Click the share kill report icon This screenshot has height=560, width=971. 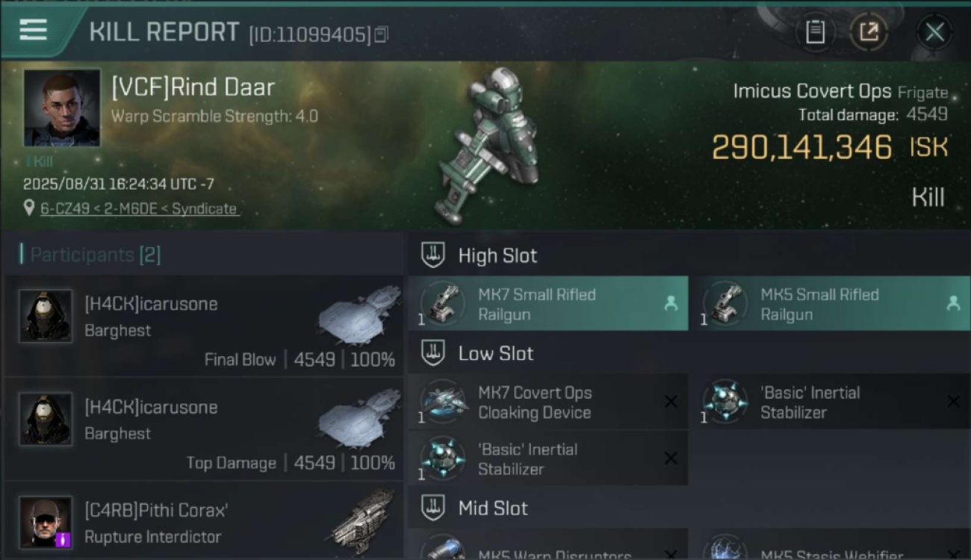point(869,32)
